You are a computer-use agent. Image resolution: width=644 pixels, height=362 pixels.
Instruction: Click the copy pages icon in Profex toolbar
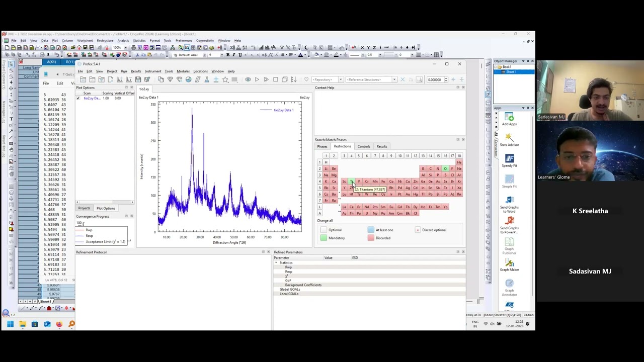[x=160, y=79]
